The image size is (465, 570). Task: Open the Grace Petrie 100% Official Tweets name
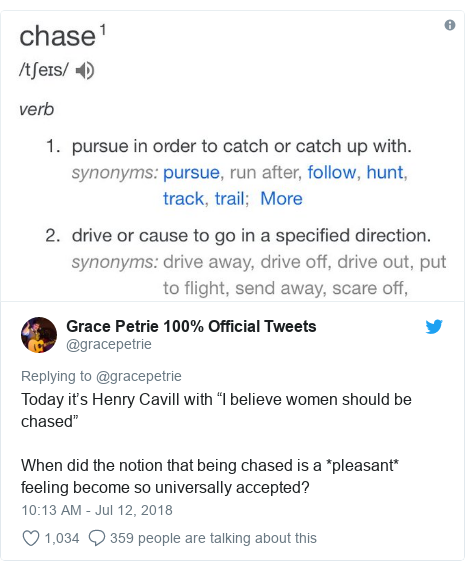[191, 326]
